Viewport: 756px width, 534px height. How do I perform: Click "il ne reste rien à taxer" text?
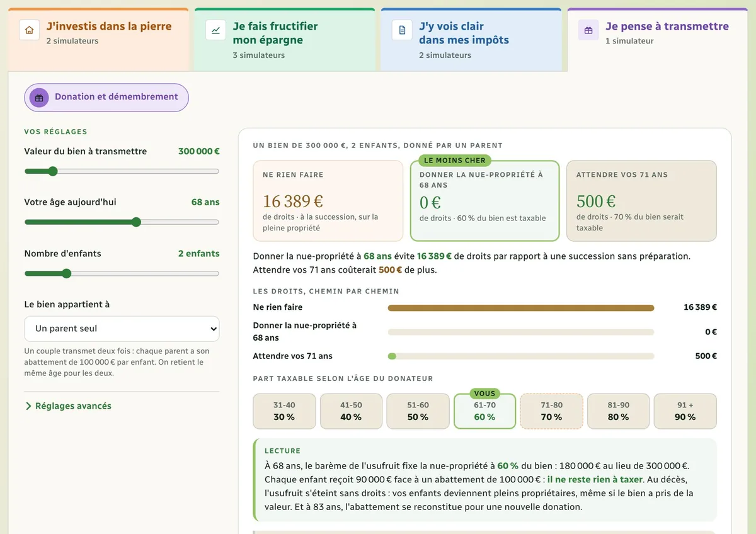(595, 480)
